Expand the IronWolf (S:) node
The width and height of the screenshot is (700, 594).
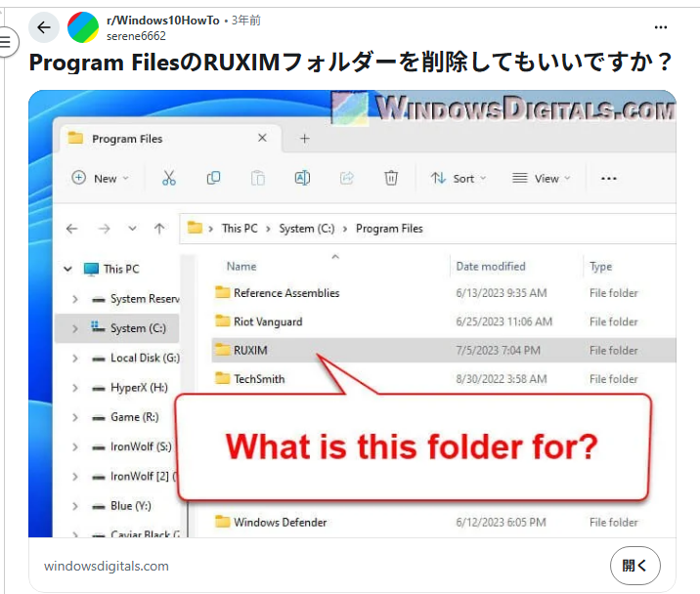pyautogui.click(x=75, y=446)
